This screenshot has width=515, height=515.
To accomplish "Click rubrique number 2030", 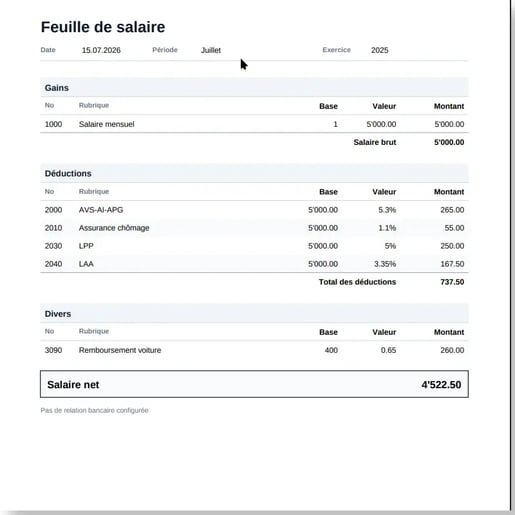I will coord(53,246).
